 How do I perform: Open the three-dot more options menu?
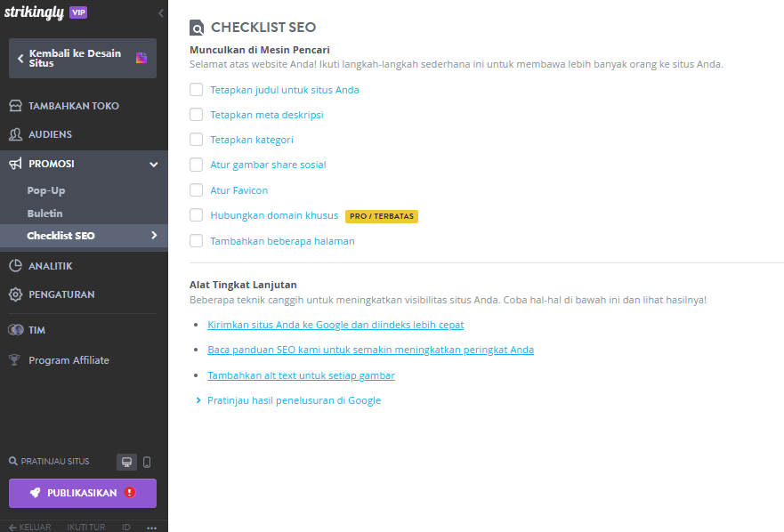151,528
